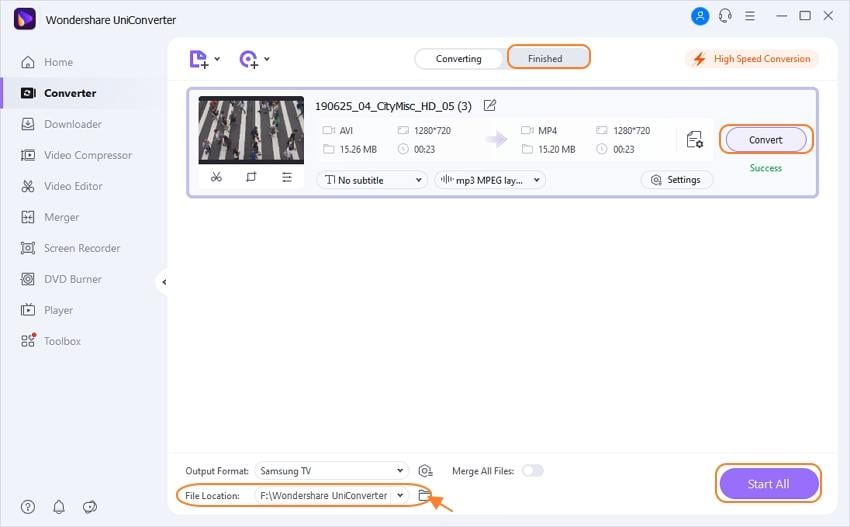Screen dimensions: 850x527
Task: Click the custom format gear icon near Output Format
Action: point(426,471)
